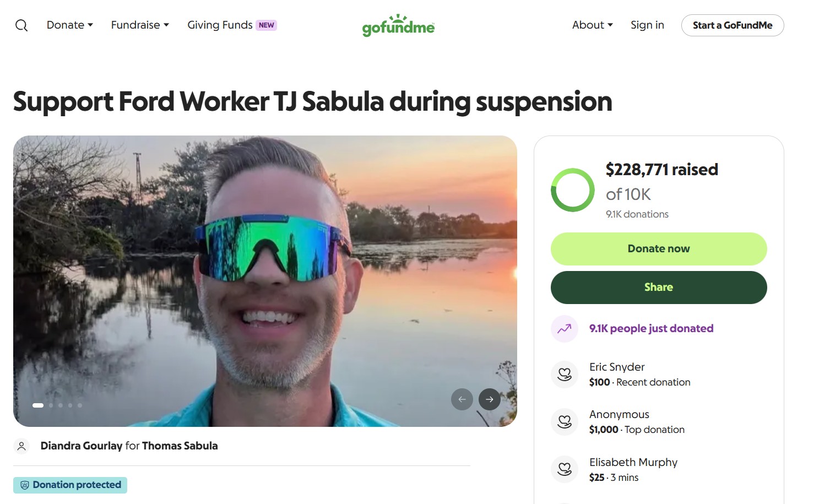
Task: Open Giving Funds from the nav
Action: point(232,25)
